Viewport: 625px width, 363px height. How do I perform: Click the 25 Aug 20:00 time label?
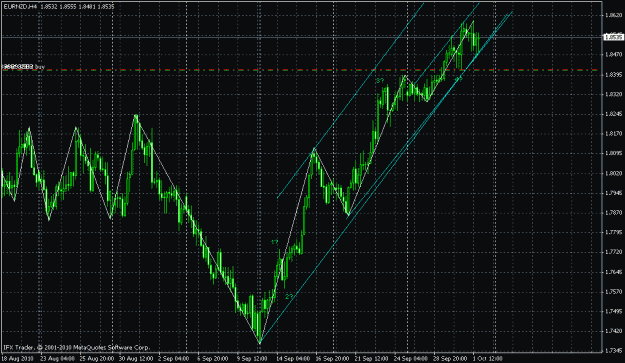[96, 358]
